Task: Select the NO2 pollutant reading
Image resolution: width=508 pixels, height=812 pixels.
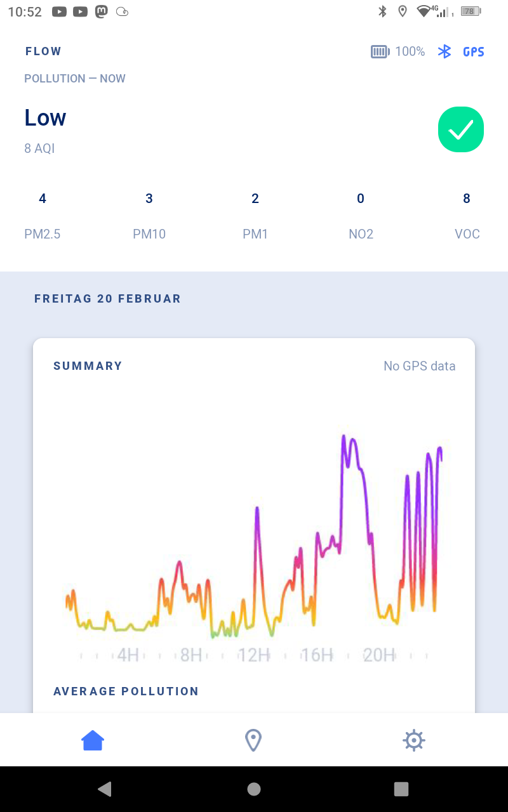Action: pos(361,216)
